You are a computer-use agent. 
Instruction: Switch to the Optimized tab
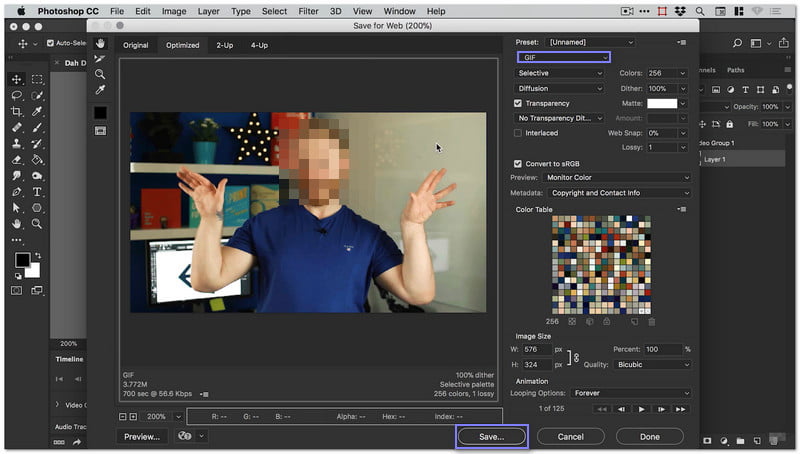[182, 45]
